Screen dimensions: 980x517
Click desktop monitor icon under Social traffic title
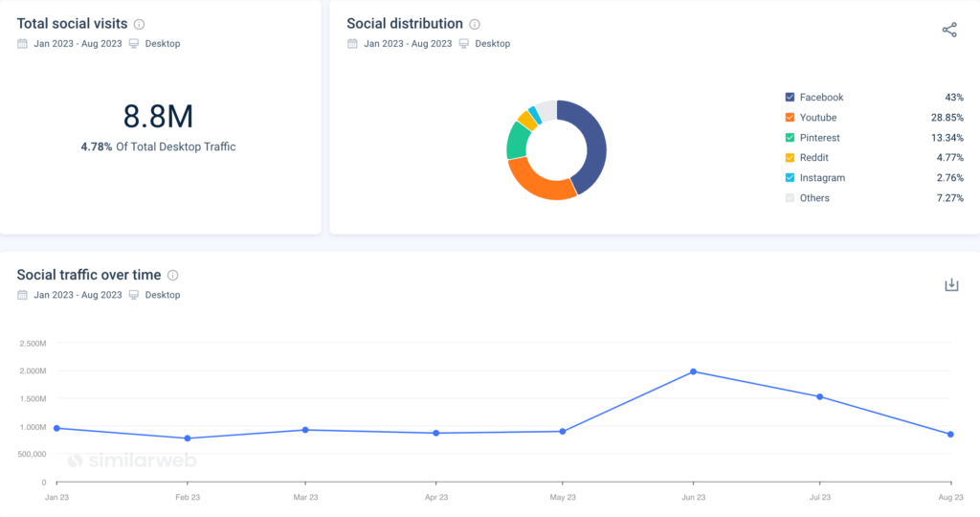point(134,295)
